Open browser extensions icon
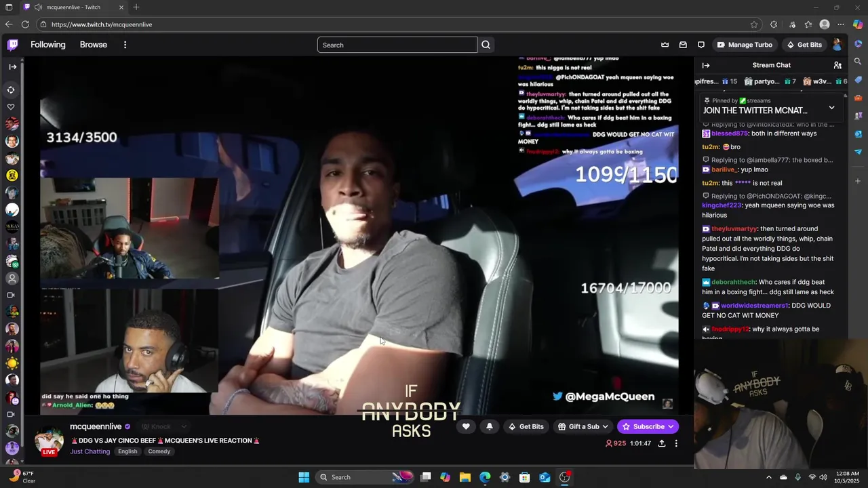The image size is (868, 488). pos(774,24)
